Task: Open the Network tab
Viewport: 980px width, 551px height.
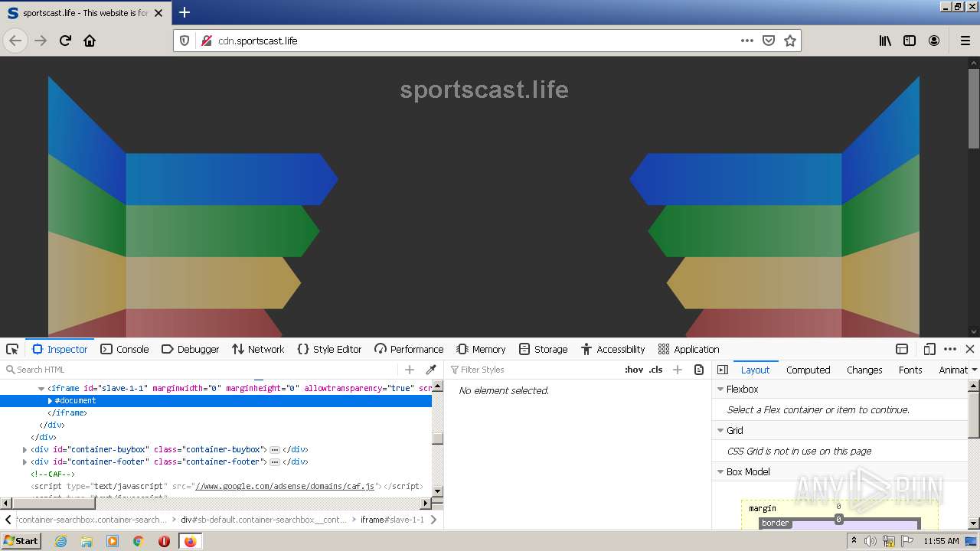Action: pyautogui.click(x=258, y=349)
